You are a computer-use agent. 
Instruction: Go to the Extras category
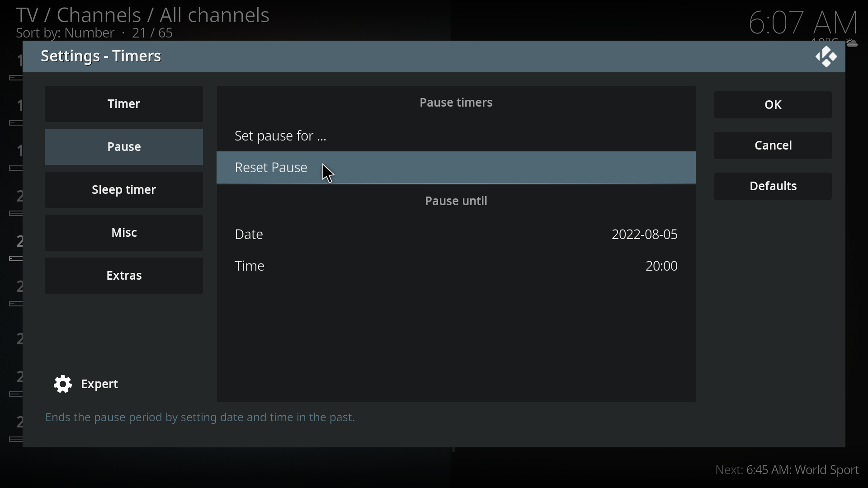tap(124, 276)
